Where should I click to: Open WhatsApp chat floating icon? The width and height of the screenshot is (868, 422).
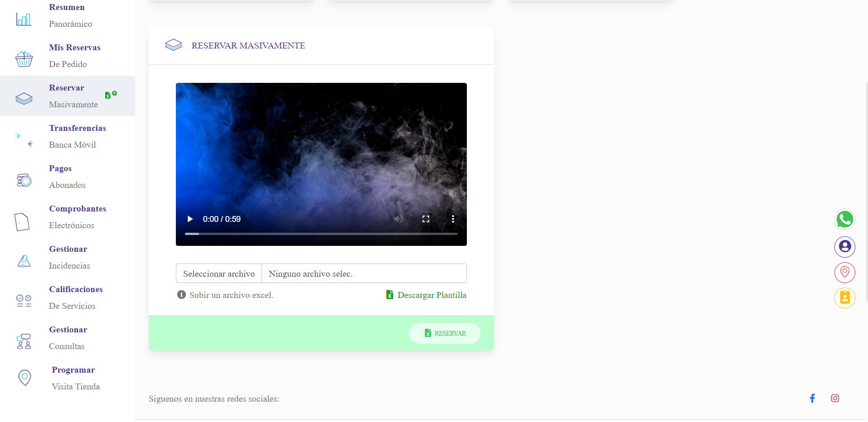[x=844, y=220]
